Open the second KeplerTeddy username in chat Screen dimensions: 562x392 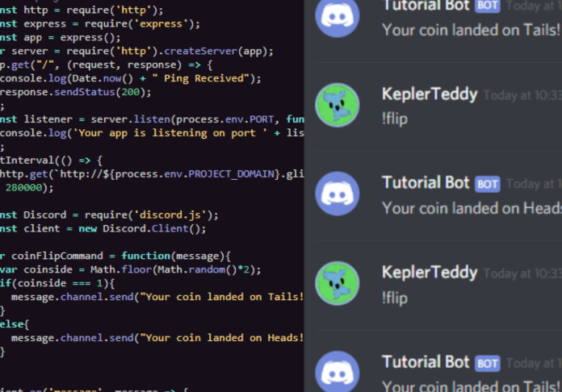(x=430, y=273)
